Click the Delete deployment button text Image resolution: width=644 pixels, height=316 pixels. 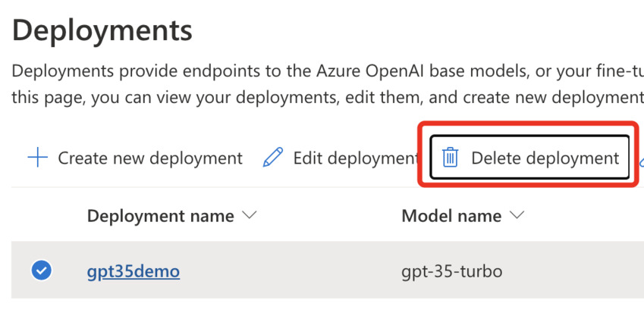tap(545, 158)
